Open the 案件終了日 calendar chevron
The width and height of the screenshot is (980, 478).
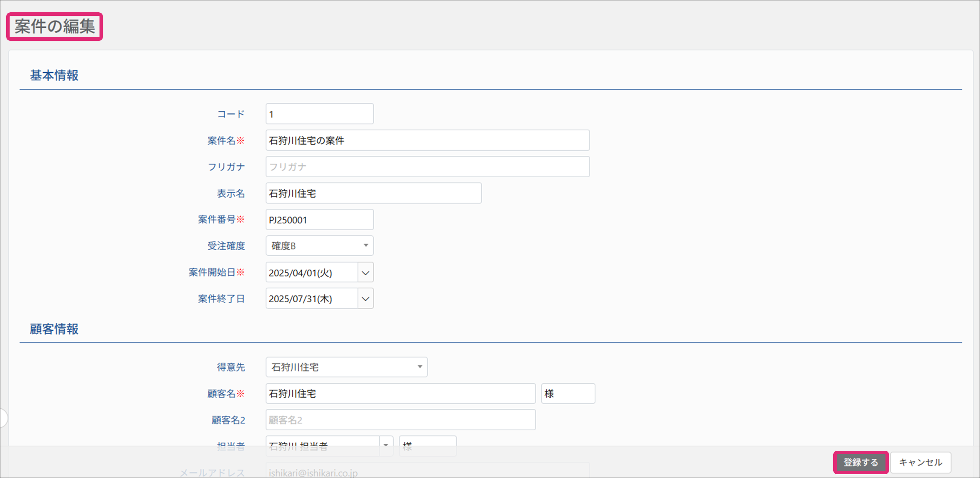coord(365,299)
